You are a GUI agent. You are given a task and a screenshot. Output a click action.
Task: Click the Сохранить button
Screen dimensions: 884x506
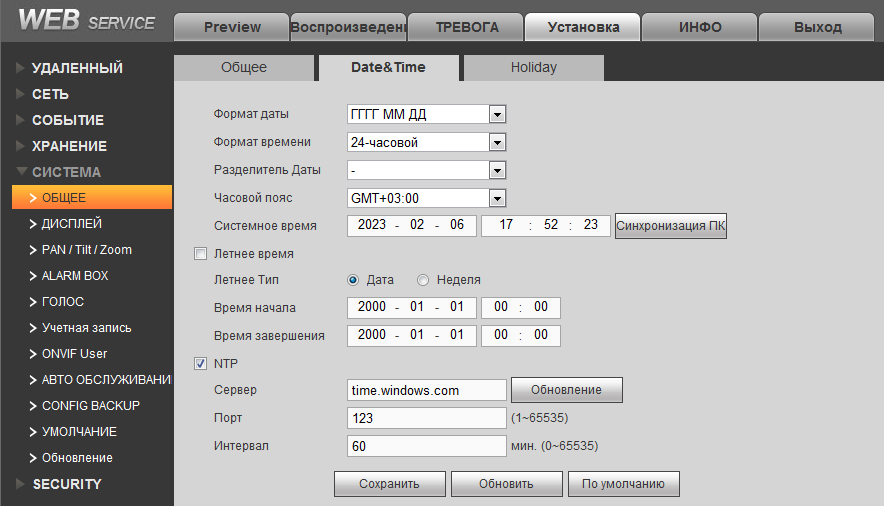tap(390, 484)
